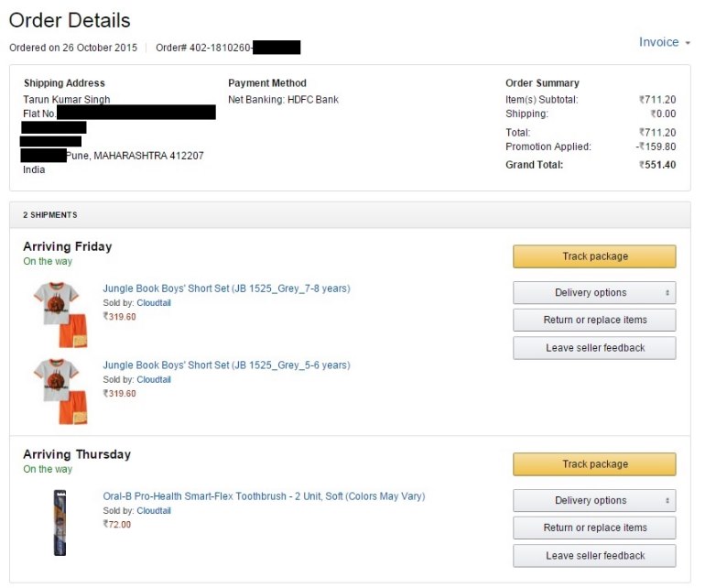Viewport: 705px width, 588px height.
Task: Open Cloudtail seller link under the toothbrush
Action: pyautogui.click(x=154, y=511)
